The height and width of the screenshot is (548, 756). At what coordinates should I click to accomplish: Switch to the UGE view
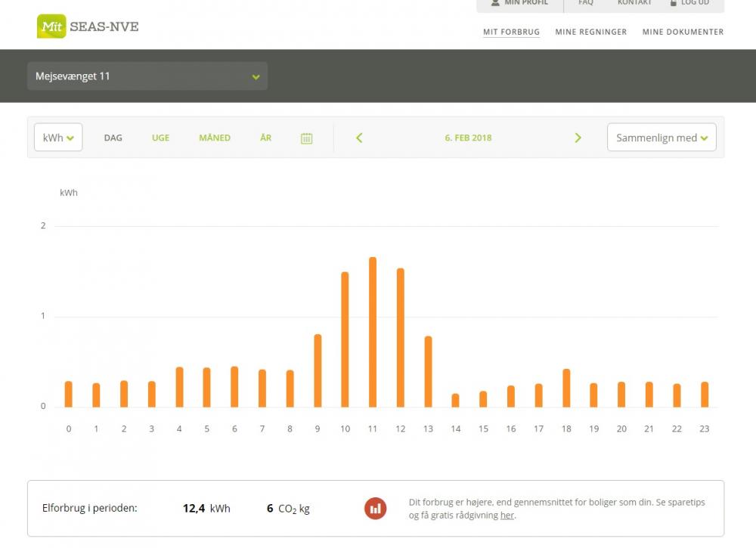pos(160,138)
